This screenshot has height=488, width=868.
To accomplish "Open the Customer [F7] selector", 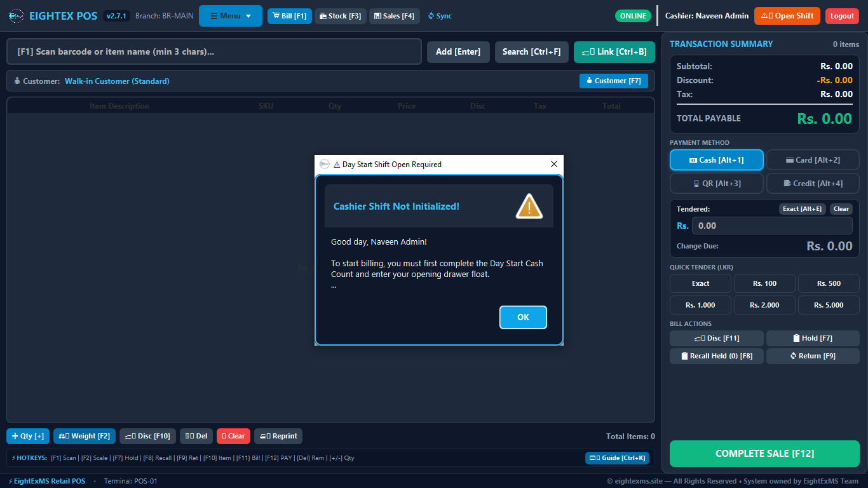I will 614,81.
